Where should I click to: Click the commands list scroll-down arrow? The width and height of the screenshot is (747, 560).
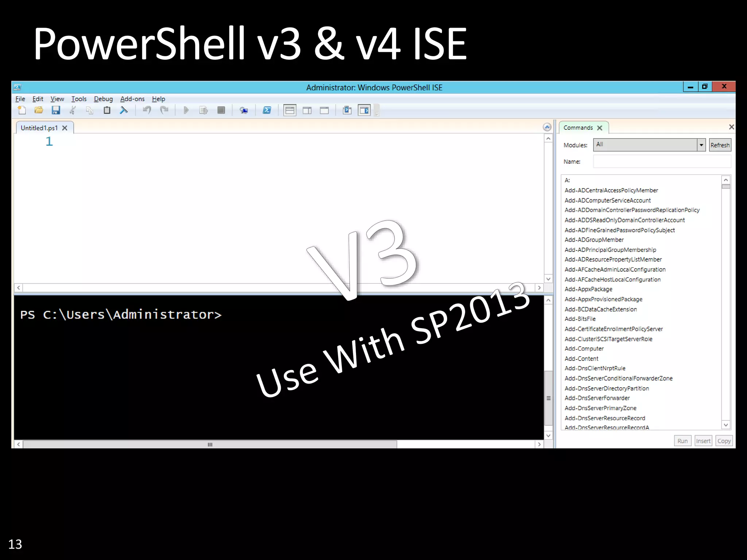tap(726, 425)
